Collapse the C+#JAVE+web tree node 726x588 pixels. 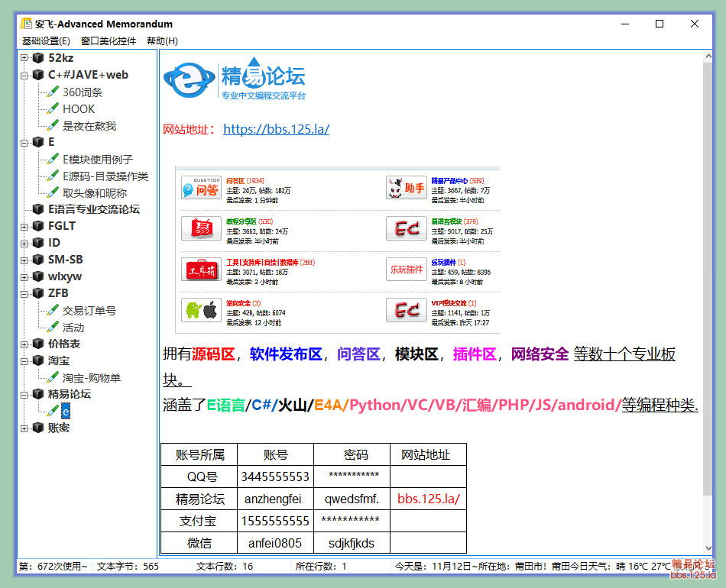pyautogui.click(x=24, y=75)
